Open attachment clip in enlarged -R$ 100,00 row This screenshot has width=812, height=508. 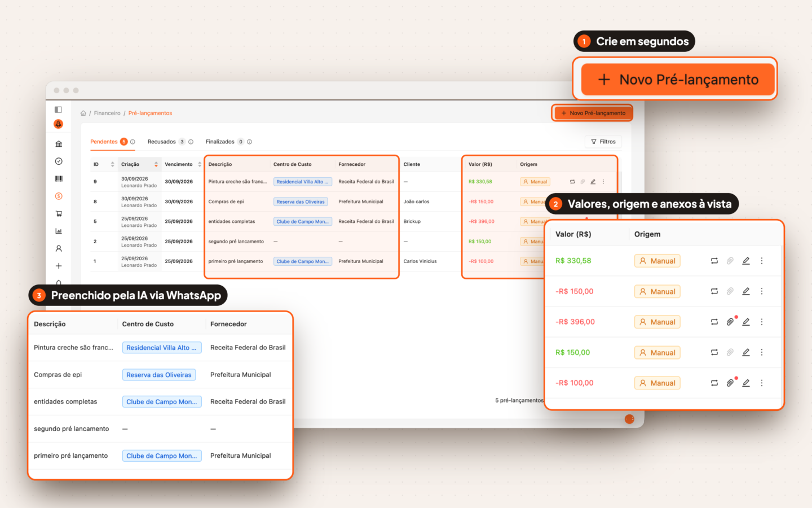[x=730, y=383]
